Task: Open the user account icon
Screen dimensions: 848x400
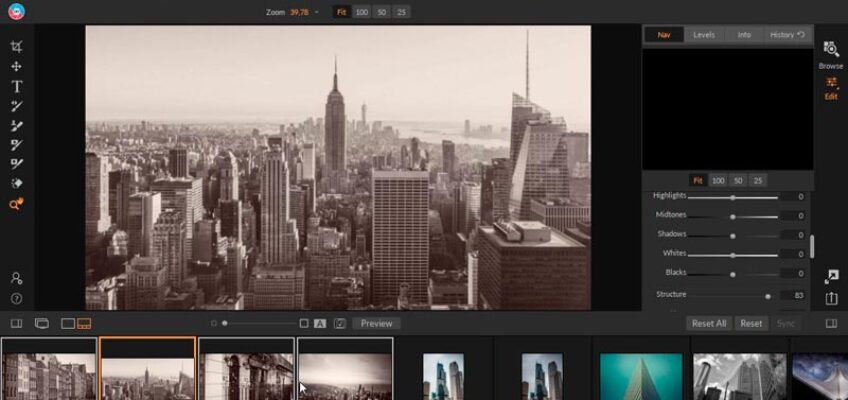Action: [x=17, y=278]
